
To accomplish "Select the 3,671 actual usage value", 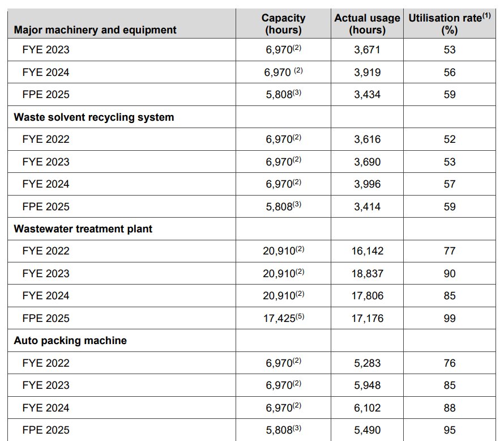I will (367, 50).
